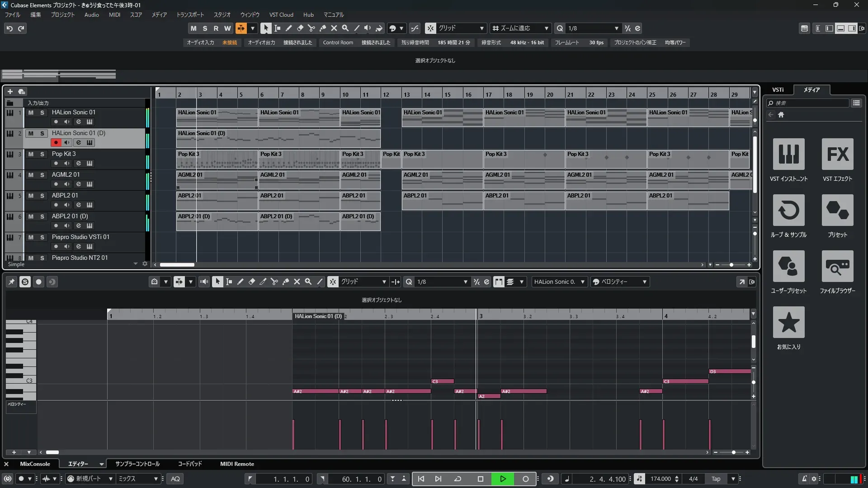This screenshot has width=868, height=488.
Task: Open VST Instruments media tile
Action: point(788,155)
